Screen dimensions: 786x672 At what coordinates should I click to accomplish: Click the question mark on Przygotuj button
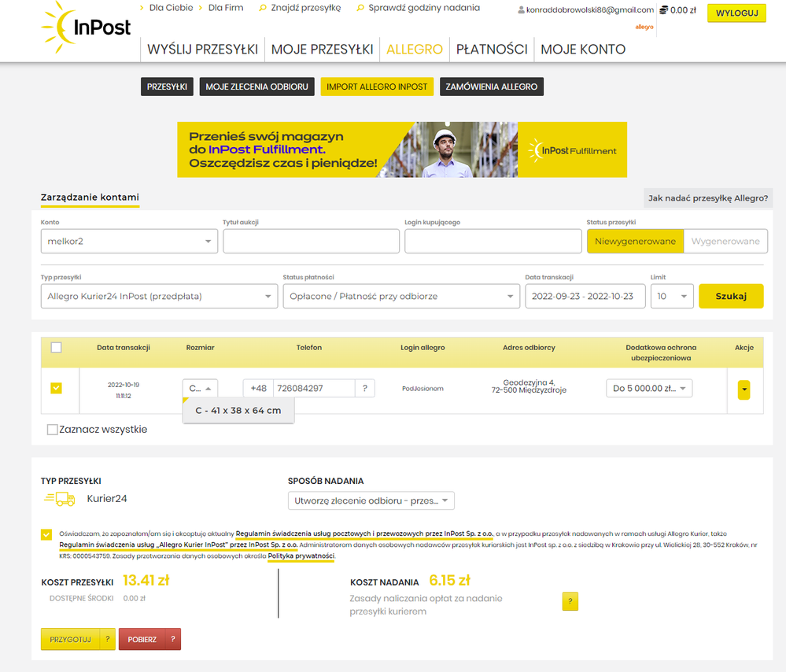pyautogui.click(x=107, y=640)
